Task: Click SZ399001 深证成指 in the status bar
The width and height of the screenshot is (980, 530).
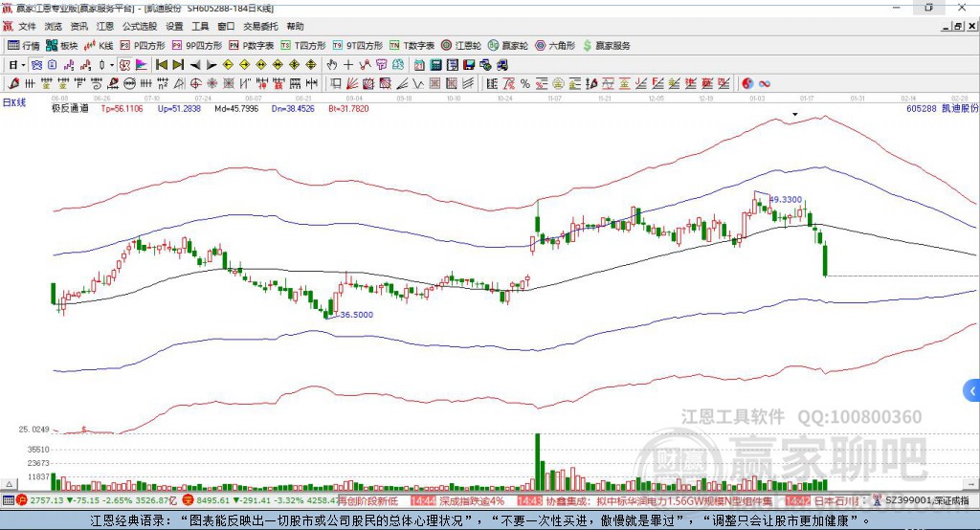Action: [x=926, y=500]
